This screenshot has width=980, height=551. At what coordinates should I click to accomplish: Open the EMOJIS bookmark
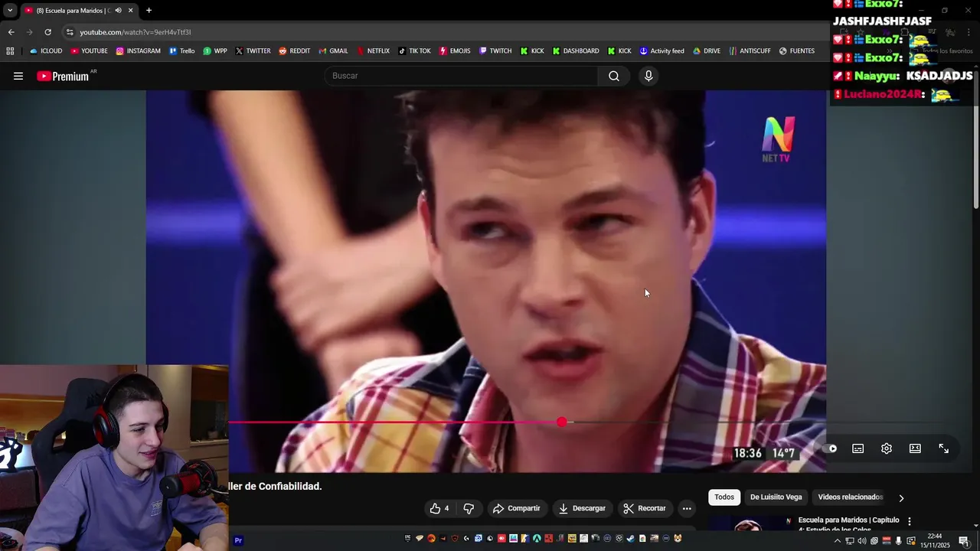click(455, 51)
